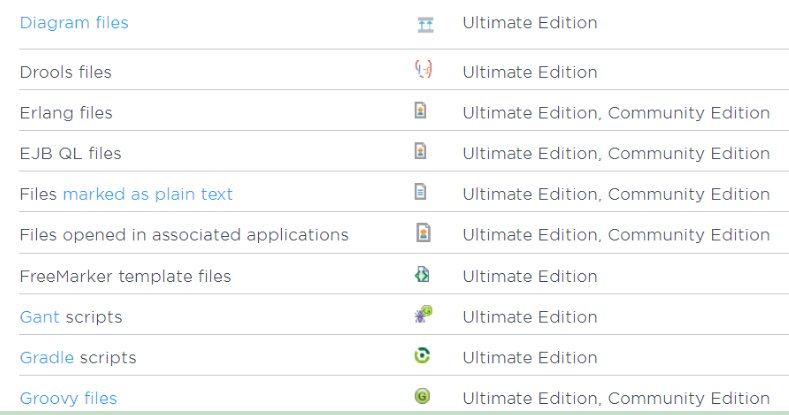Follow the 'marked as plain text' link
This screenshot has width=789, height=415.
pos(147,194)
